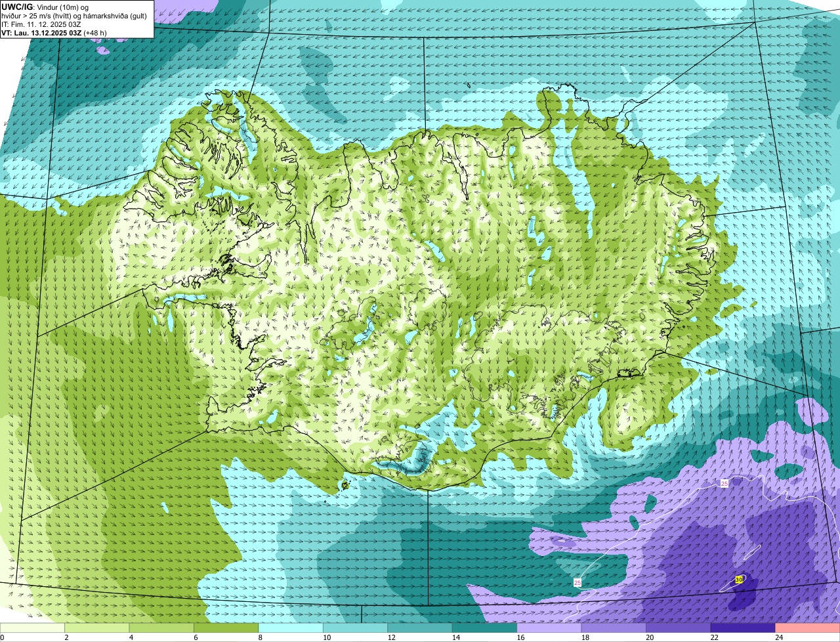This screenshot has width=840, height=642.
Task: Select the 14–16 m/s dark teal legend swatch
Action: click(x=484, y=628)
